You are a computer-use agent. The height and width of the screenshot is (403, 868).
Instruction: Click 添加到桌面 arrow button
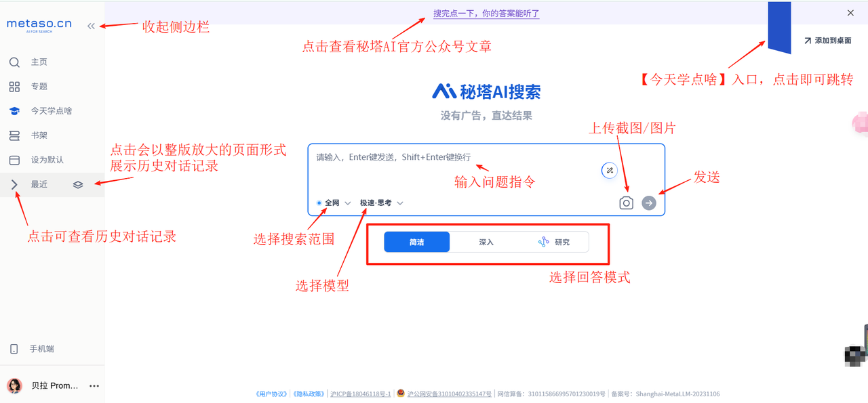pos(827,41)
